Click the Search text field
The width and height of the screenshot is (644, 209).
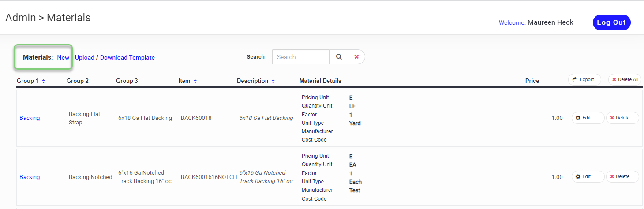click(301, 57)
